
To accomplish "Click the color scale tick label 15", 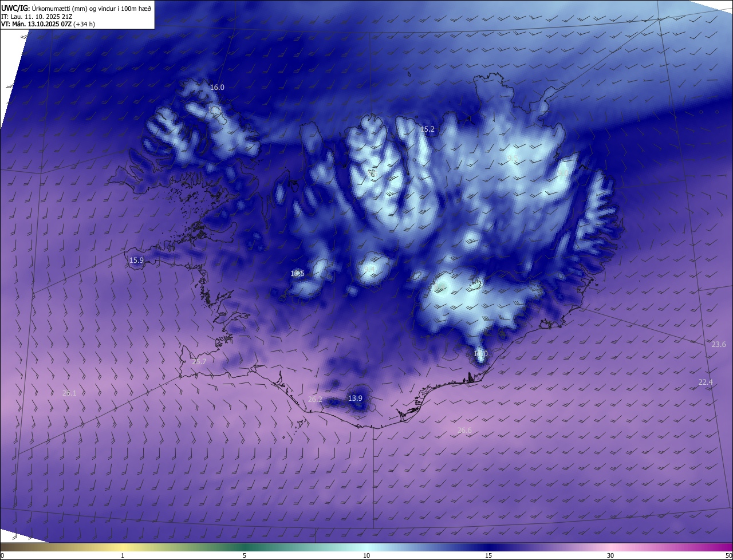I will pyautogui.click(x=488, y=555).
